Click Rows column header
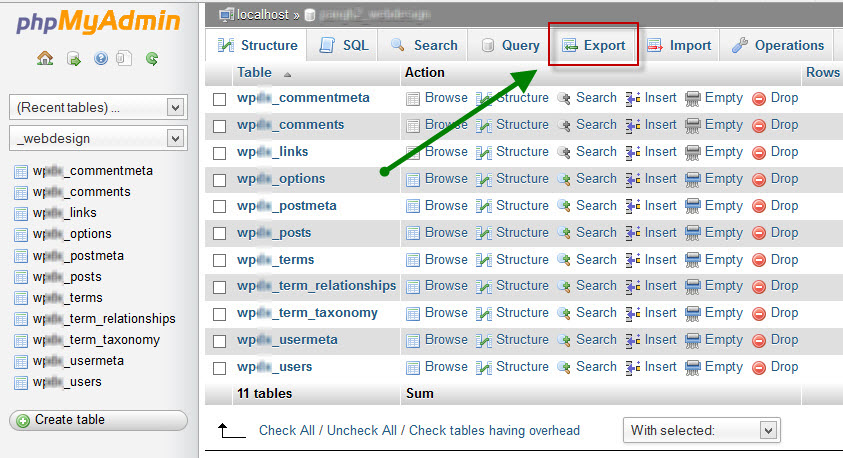 coord(823,73)
